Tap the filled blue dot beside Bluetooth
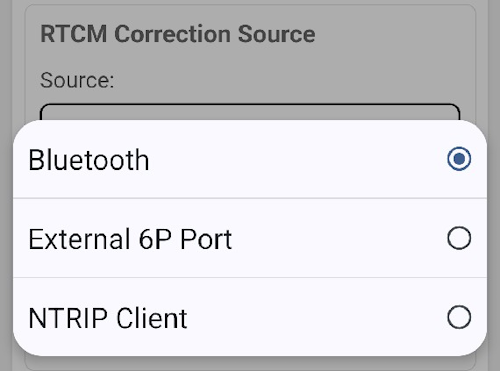Viewport: 500px width, 371px height. coord(459,159)
